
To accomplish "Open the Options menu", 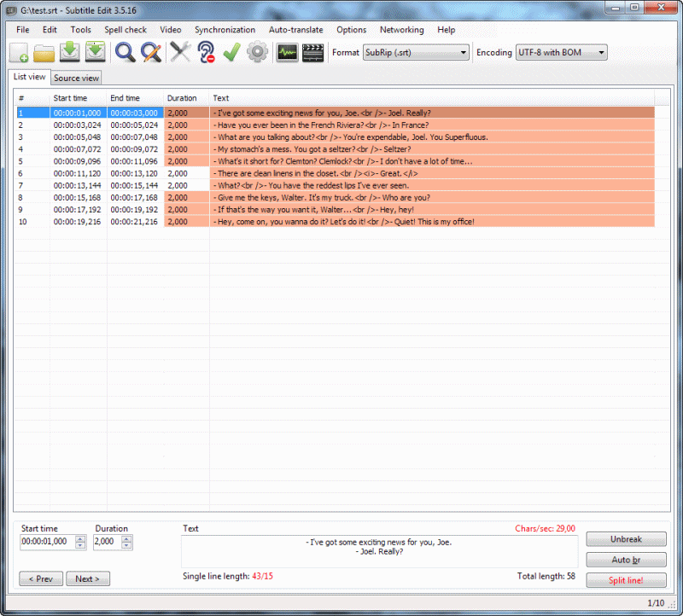I will (351, 30).
